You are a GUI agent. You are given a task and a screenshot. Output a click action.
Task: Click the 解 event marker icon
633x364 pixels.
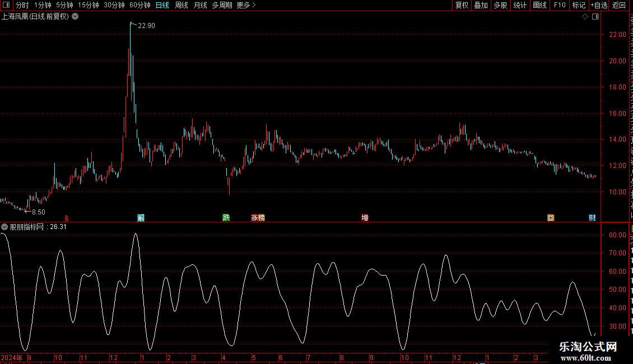(x=141, y=218)
